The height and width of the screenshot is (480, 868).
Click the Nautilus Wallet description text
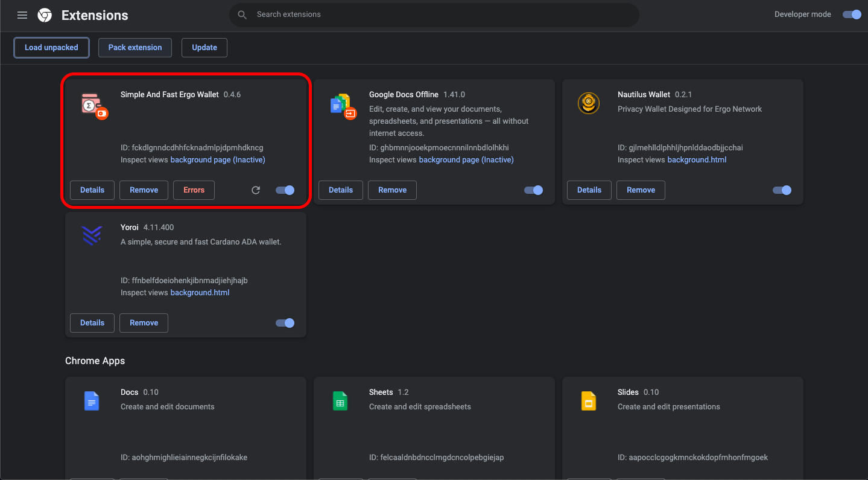(689, 109)
